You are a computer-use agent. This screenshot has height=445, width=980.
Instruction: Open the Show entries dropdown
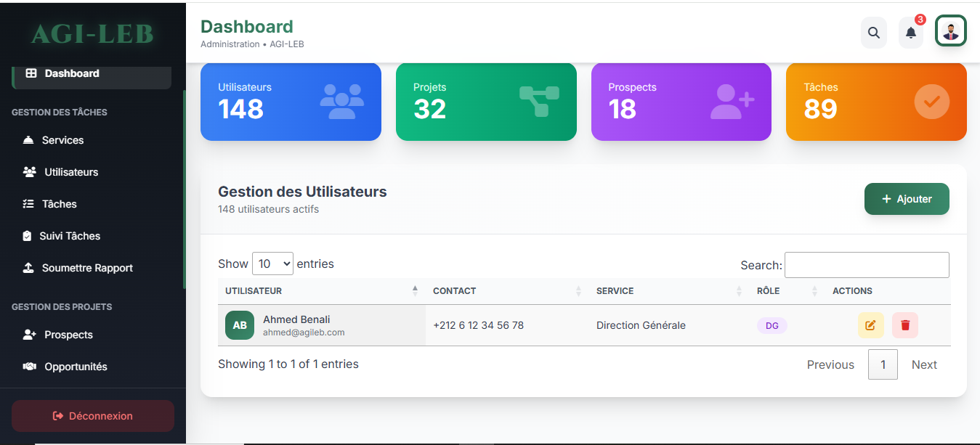click(x=272, y=264)
